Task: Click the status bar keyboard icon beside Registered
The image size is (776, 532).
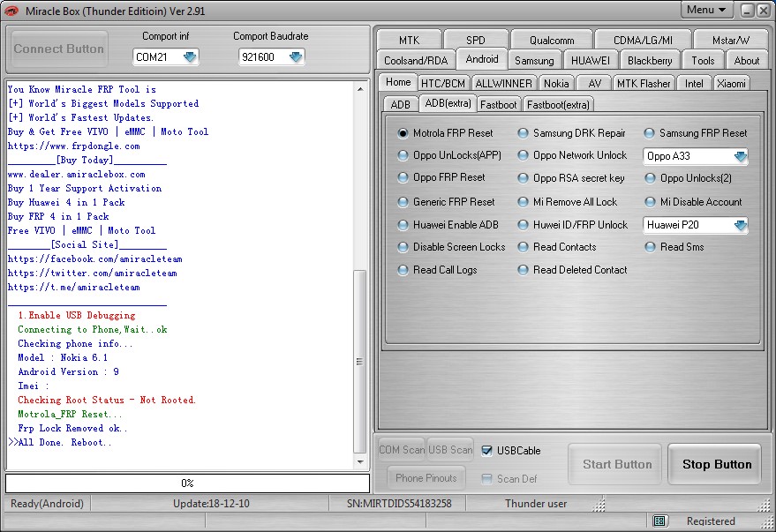Action: pos(659,521)
